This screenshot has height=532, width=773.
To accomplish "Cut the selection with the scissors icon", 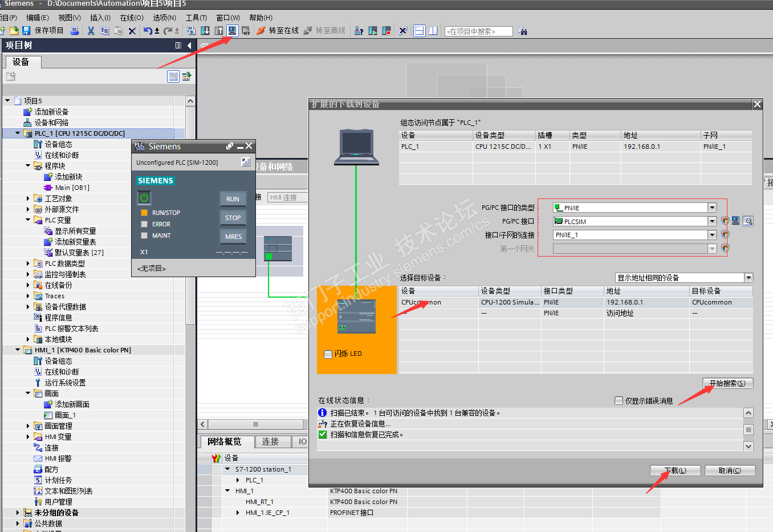I will coord(91,30).
